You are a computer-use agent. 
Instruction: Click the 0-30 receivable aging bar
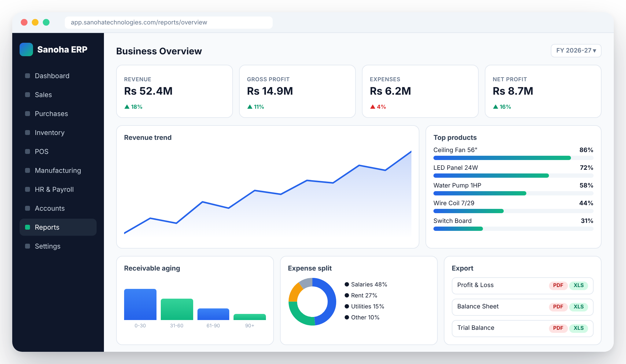[x=140, y=304]
